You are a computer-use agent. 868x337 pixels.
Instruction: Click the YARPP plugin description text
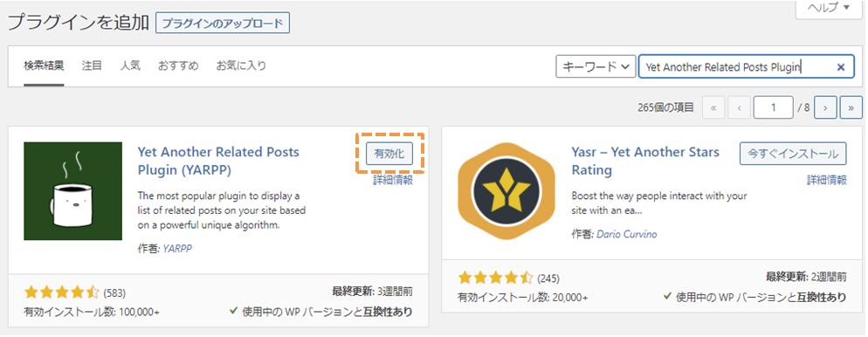point(222,210)
